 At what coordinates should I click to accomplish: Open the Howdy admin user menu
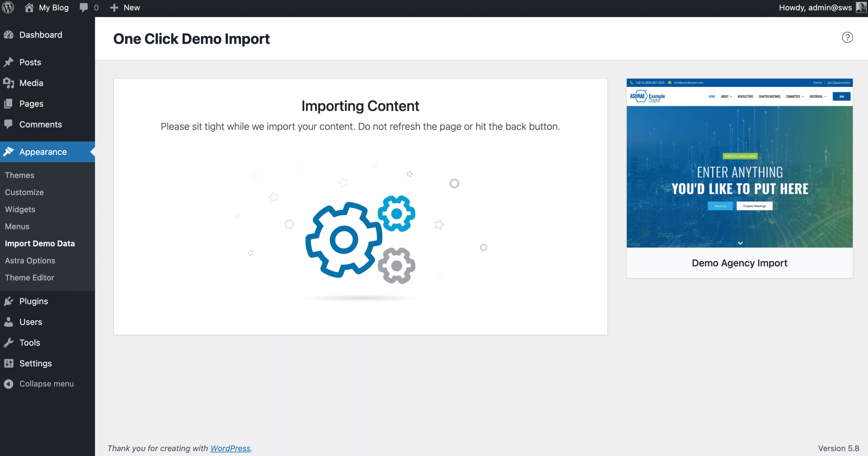click(815, 7)
